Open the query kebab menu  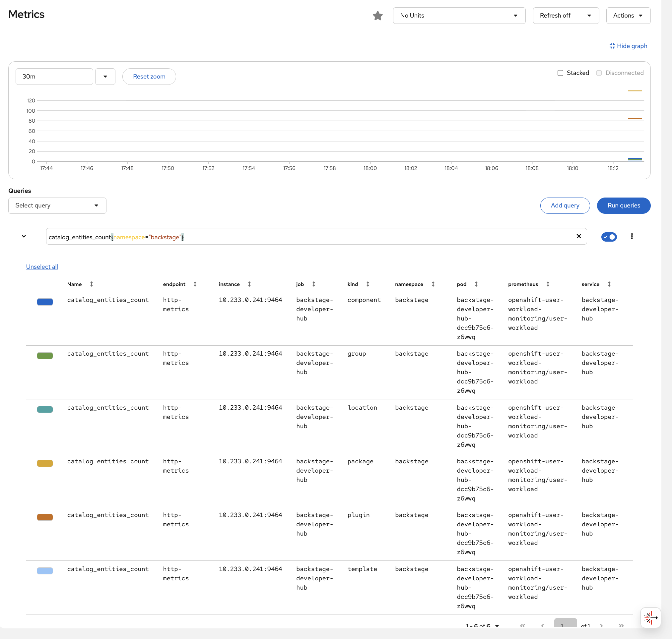632,236
